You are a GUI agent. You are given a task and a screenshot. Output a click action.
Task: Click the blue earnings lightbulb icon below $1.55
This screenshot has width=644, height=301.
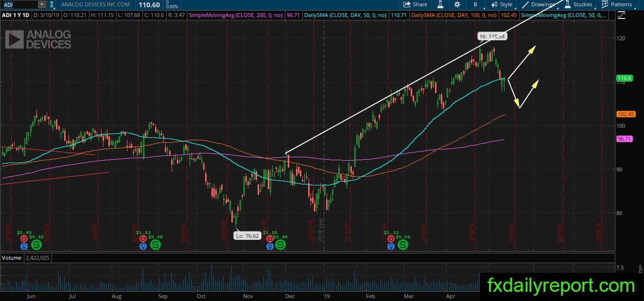click(x=269, y=246)
